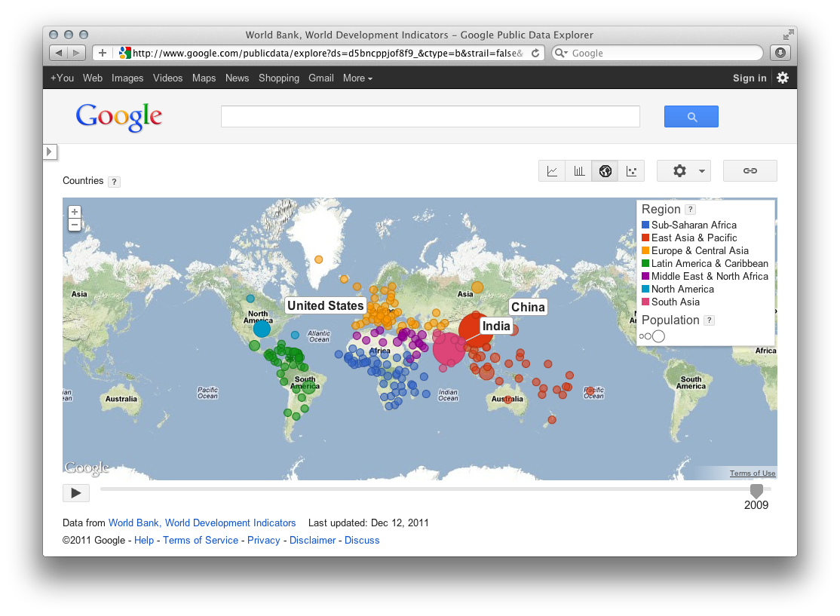Switch to Images in the Google bar
The width and height of the screenshot is (840, 616).
(127, 78)
